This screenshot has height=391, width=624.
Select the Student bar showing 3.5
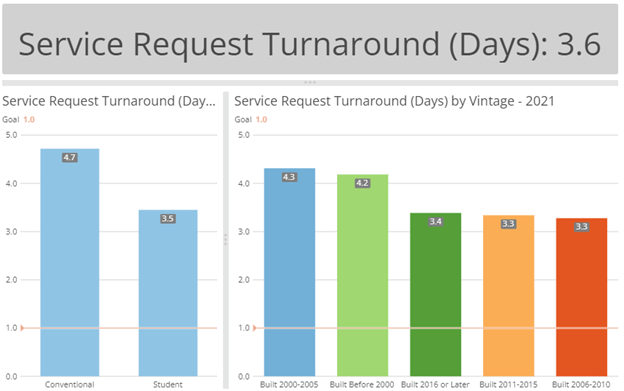(x=168, y=293)
